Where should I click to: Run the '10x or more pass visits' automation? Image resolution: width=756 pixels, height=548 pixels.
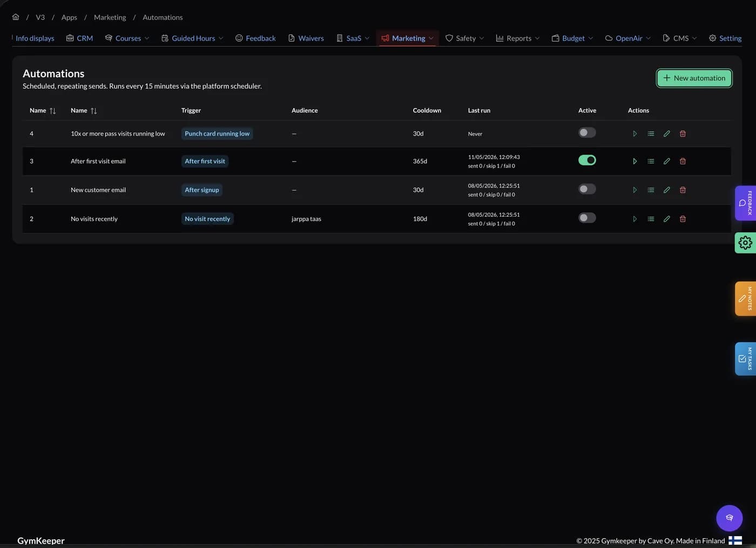[634, 133]
